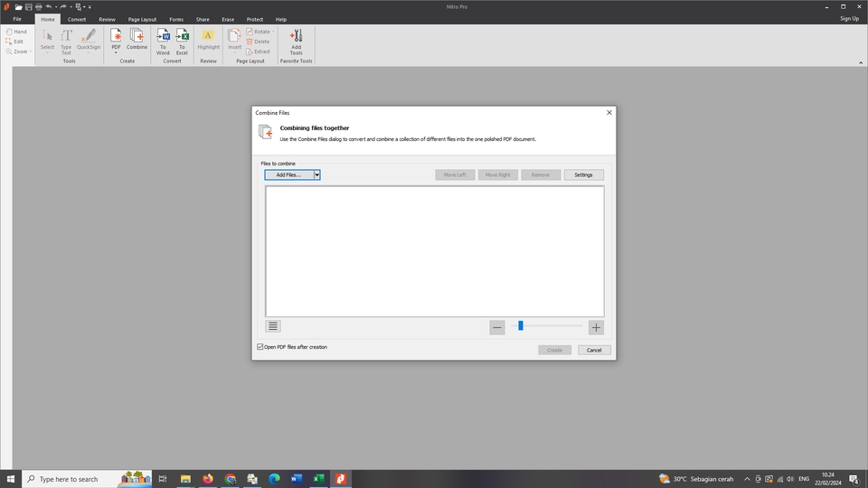Open the Zoom tool dropdown
Image resolution: width=868 pixels, height=488 pixels.
click(31, 52)
